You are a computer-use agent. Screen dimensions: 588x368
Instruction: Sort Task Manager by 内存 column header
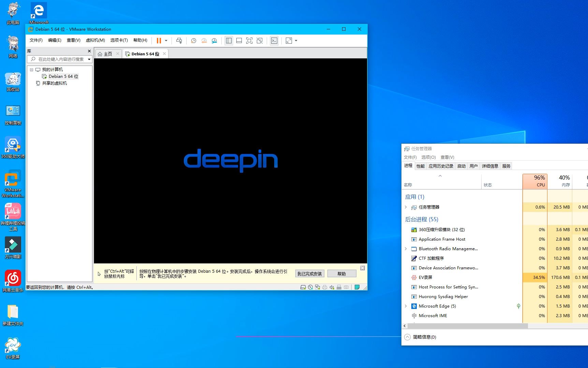560,181
